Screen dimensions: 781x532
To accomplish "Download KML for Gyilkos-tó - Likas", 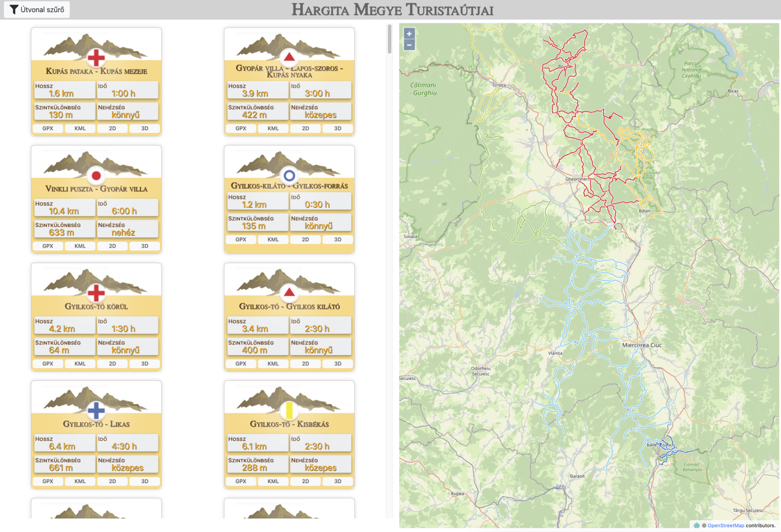I will click(x=80, y=481).
